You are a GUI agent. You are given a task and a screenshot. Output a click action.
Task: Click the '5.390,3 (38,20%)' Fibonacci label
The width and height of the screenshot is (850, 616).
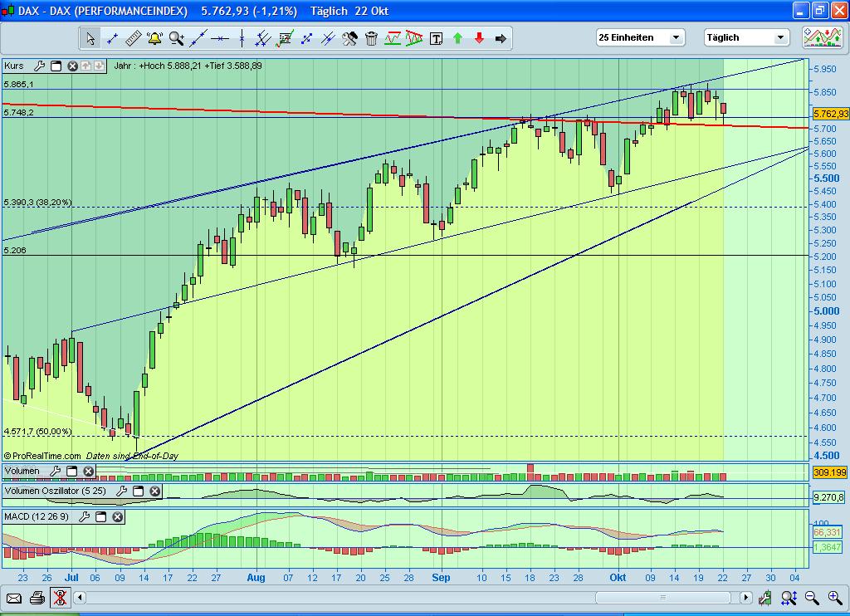click(x=37, y=203)
